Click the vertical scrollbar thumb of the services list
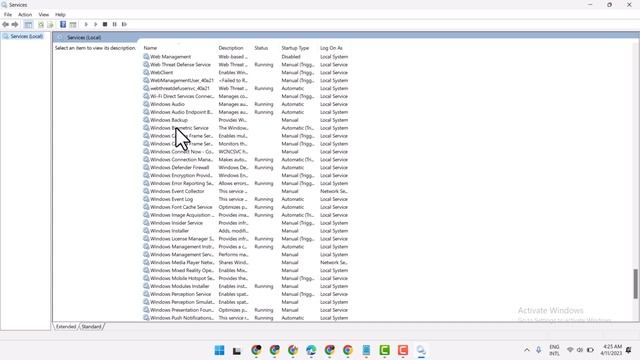This screenshot has height=360, width=640. click(636, 284)
